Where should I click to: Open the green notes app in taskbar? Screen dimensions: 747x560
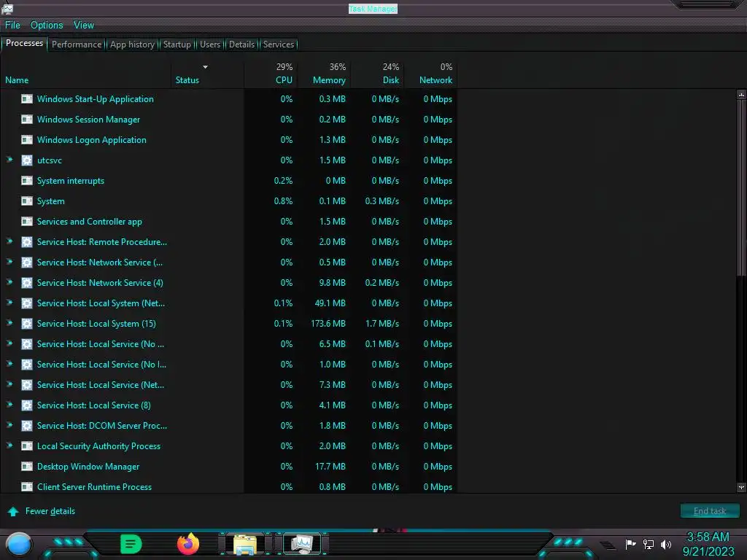tap(131, 544)
